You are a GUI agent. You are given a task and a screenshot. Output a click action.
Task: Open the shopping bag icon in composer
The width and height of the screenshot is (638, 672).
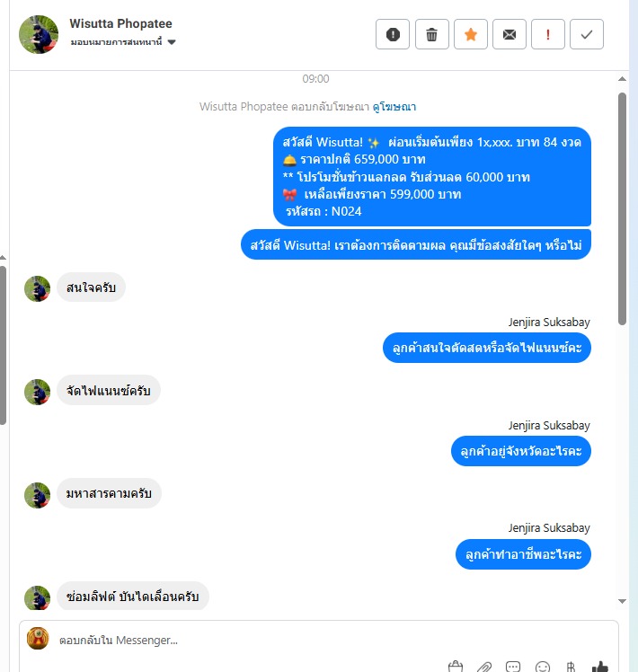tap(456, 667)
